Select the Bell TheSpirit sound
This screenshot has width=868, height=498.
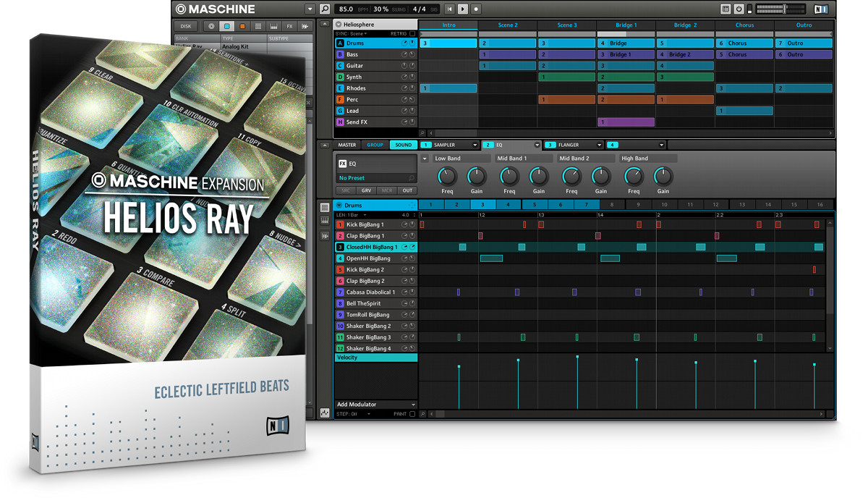pos(375,303)
